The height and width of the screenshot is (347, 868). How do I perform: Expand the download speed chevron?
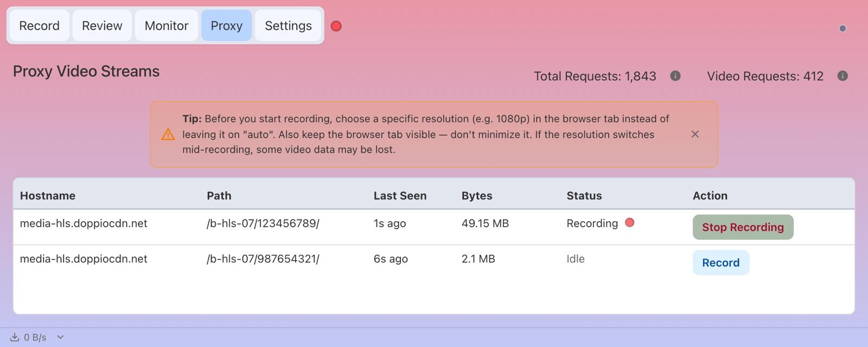pos(60,337)
